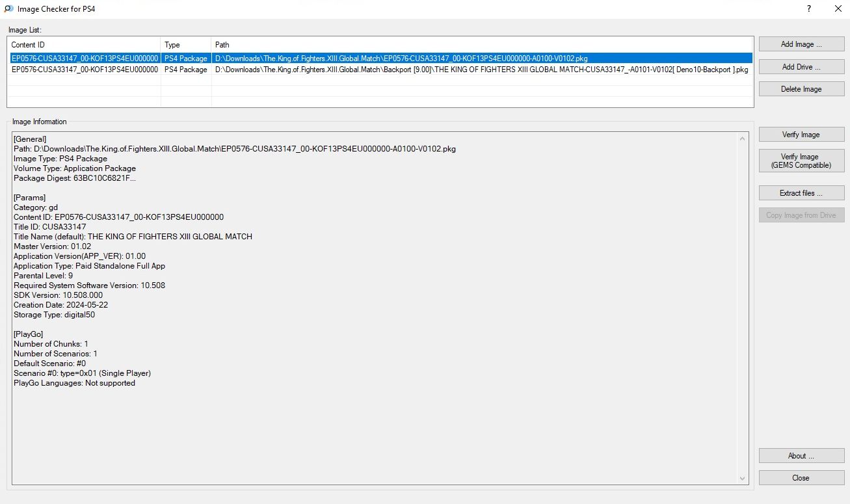Image resolution: width=850 pixels, height=504 pixels.
Task: Click PlayGo Languages: Not supported line
Action: pyautogui.click(x=74, y=383)
